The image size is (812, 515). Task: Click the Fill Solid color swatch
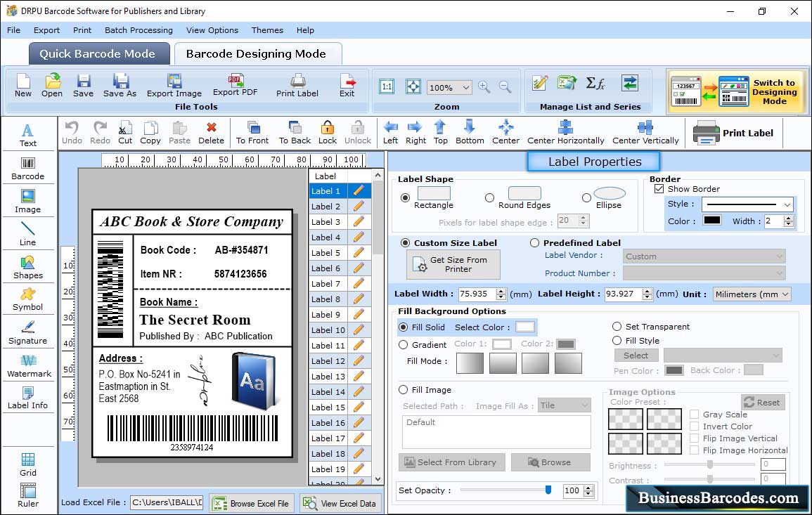524,327
